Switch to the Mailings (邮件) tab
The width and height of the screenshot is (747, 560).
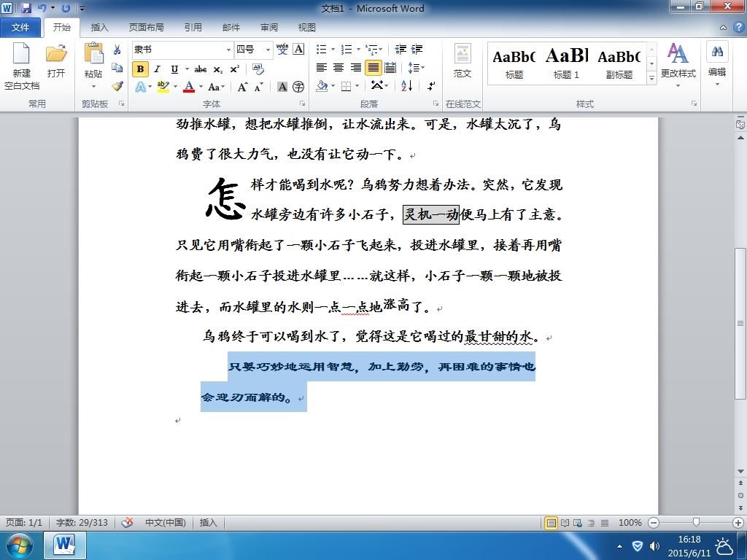[x=231, y=28]
